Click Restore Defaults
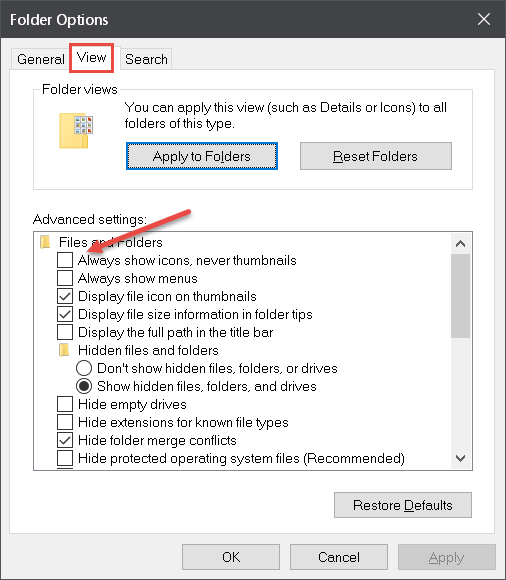Viewport: 506px width, 580px height. pyautogui.click(x=403, y=505)
